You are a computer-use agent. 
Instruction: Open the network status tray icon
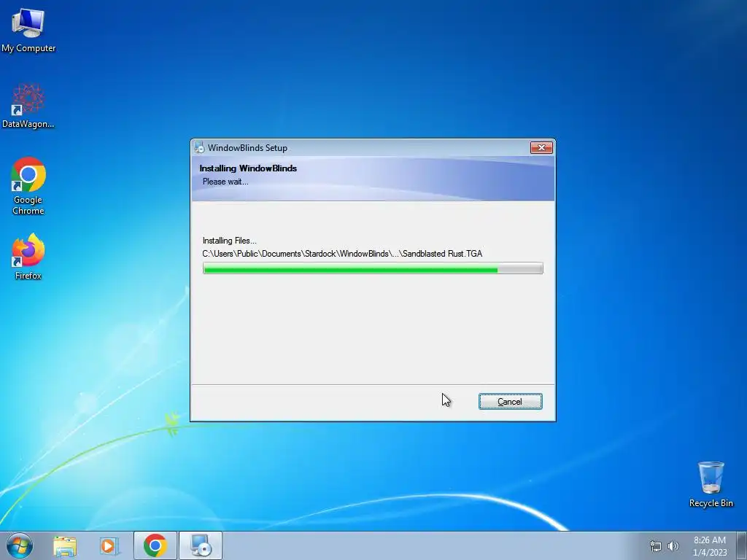(x=656, y=546)
